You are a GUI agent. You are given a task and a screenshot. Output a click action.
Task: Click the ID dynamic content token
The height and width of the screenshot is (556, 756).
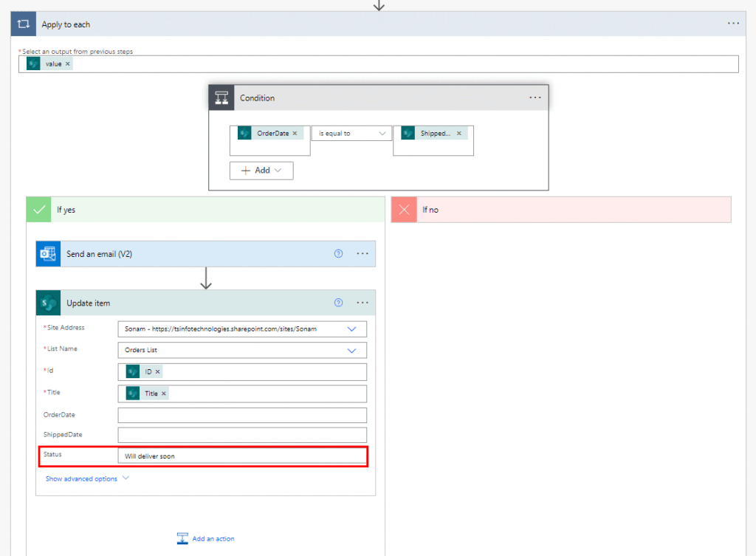pyautogui.click(x=144, y=372)
